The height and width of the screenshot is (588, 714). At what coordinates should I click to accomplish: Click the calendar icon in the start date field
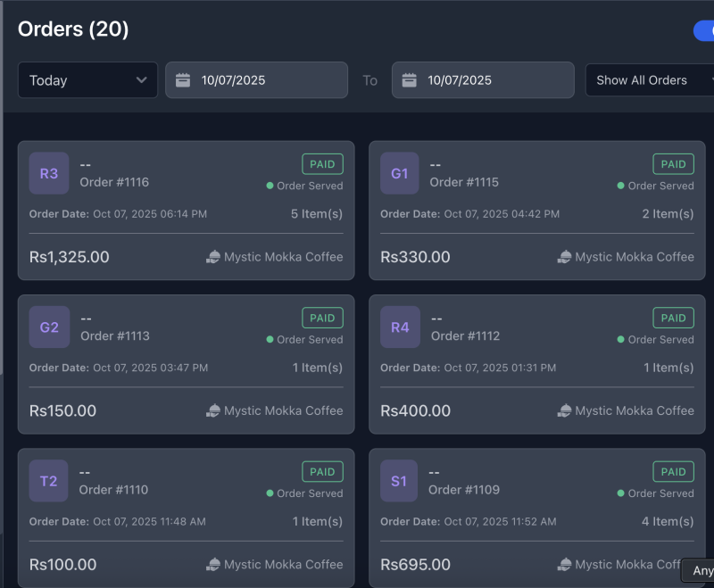[183, 79]
